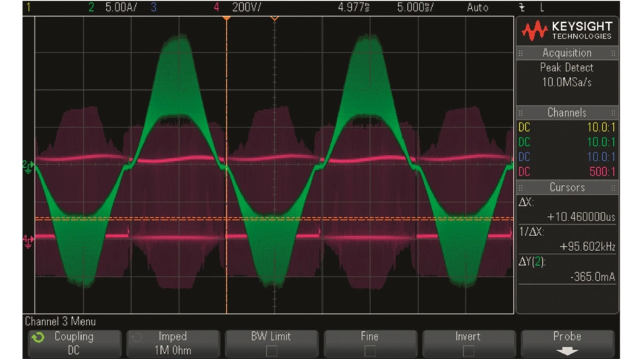
Task: Click the green rotary icon beside Coupling
Action: tap(37, 337)
